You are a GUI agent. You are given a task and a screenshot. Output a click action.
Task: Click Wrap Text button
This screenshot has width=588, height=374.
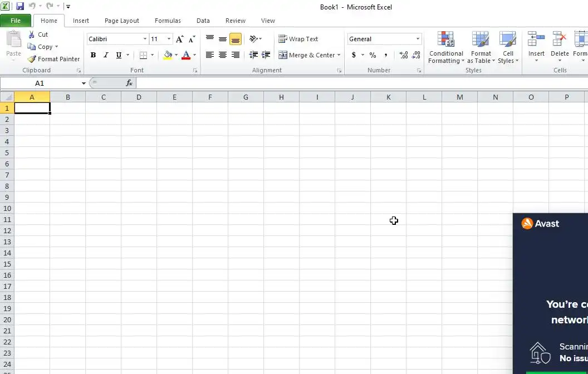tap(298, 39)
